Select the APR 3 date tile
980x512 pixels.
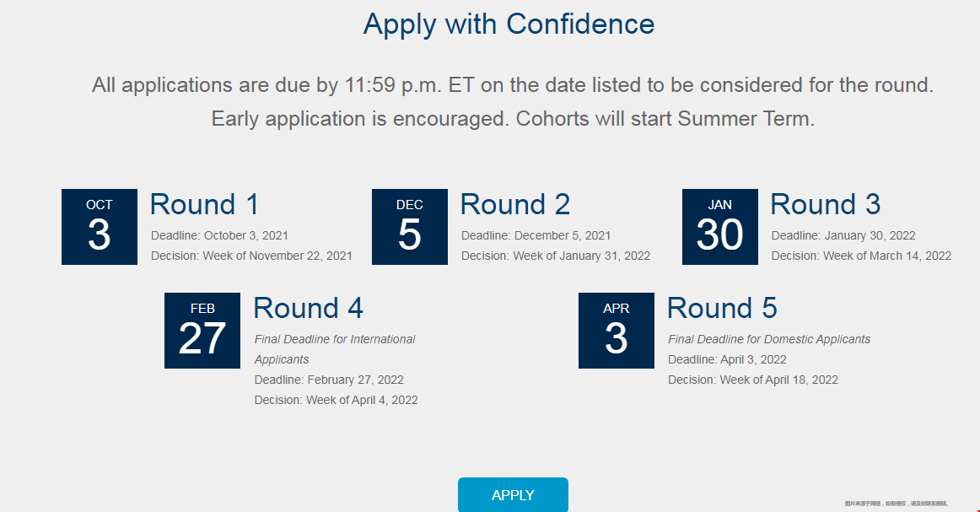(617, 331)
